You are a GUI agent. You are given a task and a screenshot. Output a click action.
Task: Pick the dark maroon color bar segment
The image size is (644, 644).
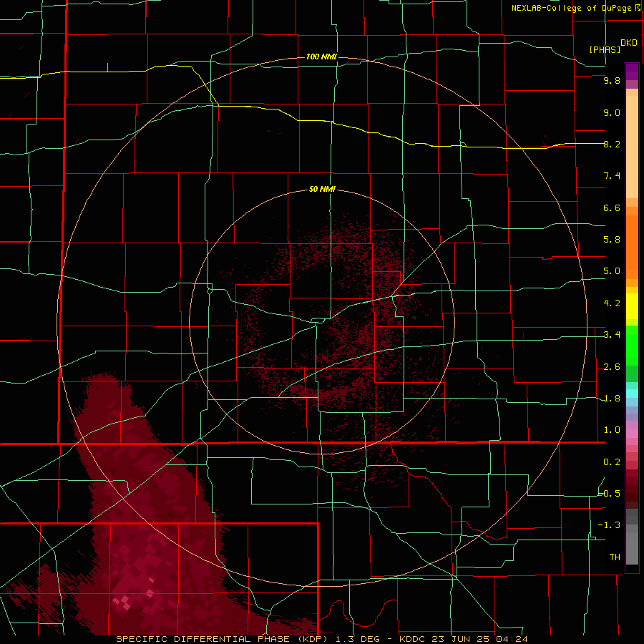click(632, 496)
